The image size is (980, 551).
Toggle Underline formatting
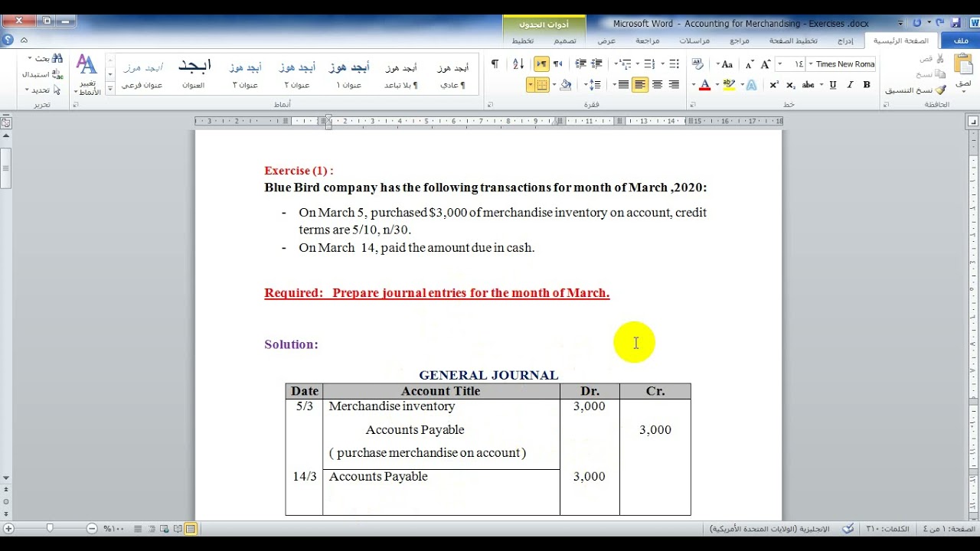pos(833,85)
